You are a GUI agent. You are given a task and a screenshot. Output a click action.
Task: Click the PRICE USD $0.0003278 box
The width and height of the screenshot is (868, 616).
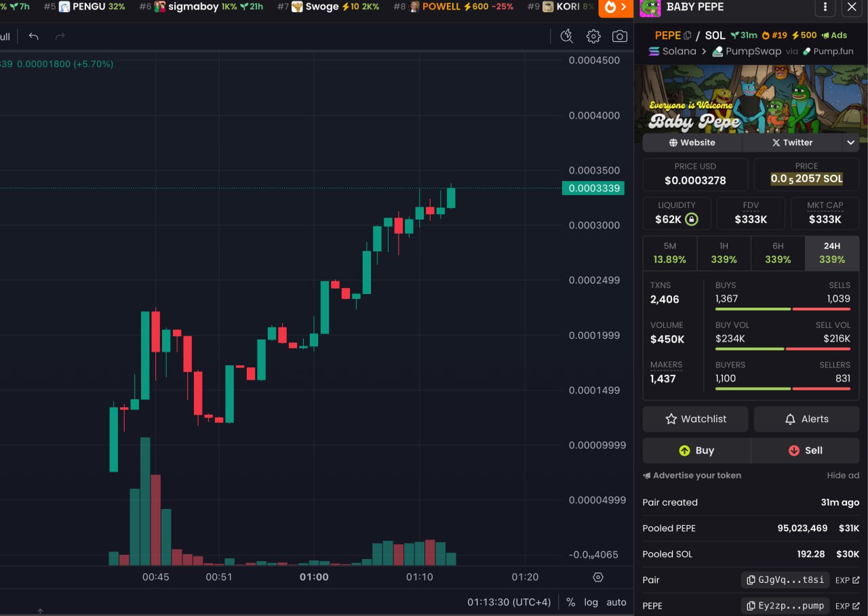pyautogui.click(x=695, y=175)
